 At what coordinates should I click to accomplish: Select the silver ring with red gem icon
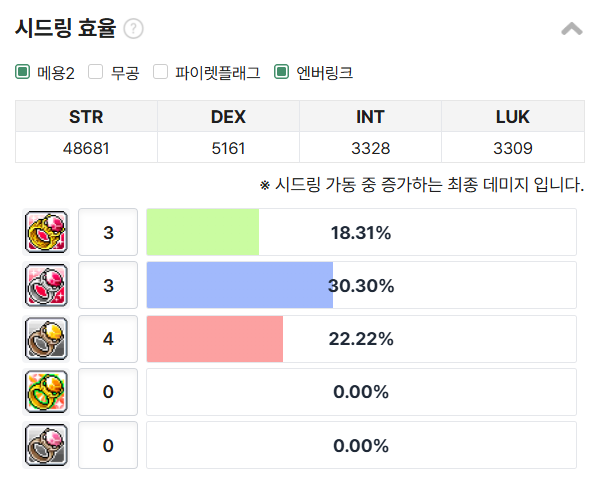click(46, 285)
